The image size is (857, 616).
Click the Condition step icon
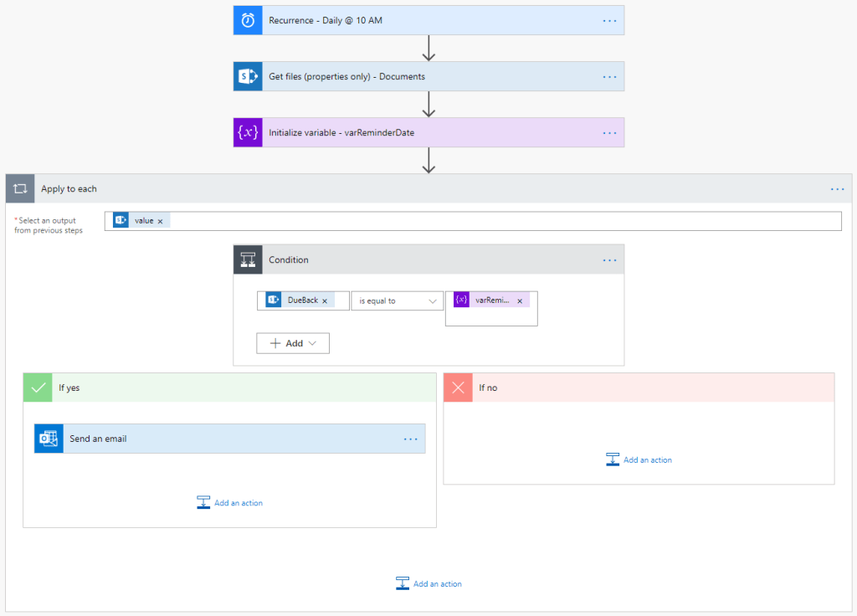[248, 259]
